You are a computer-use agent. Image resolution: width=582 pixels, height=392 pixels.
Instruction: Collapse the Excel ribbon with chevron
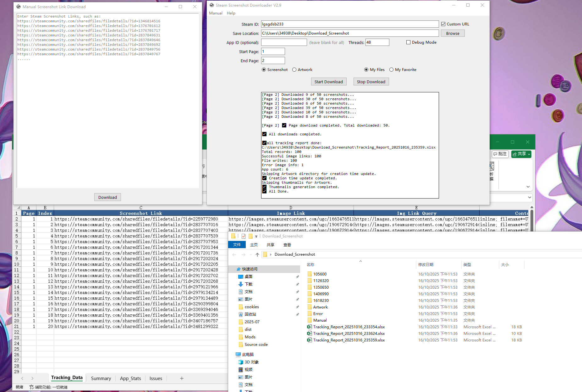tap(528, 187)
